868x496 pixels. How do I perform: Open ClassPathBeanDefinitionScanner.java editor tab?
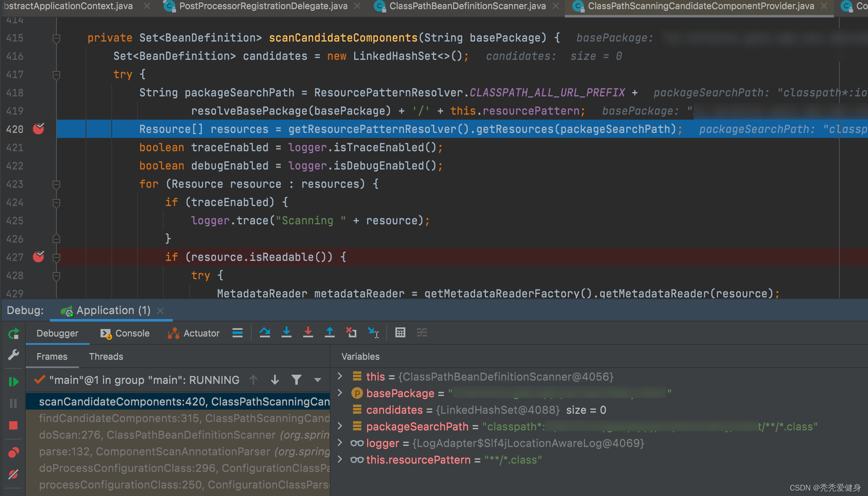click(467, 6)
